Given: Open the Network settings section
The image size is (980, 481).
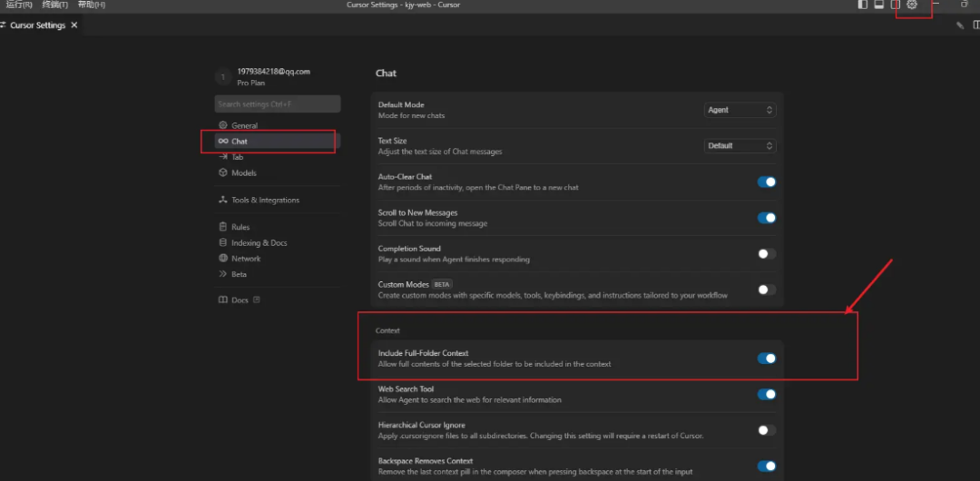Looking at the screenshot, I should point(245,259).
